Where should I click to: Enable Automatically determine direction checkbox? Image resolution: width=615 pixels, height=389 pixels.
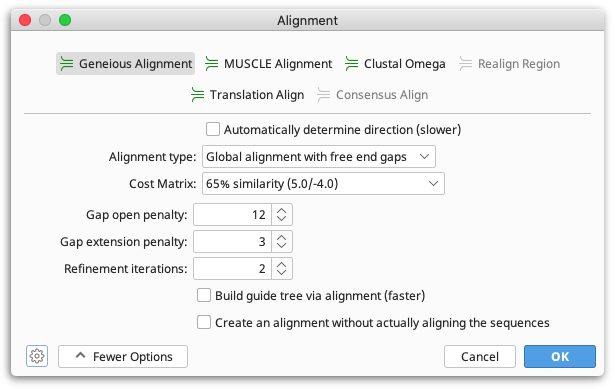(213, 129)
